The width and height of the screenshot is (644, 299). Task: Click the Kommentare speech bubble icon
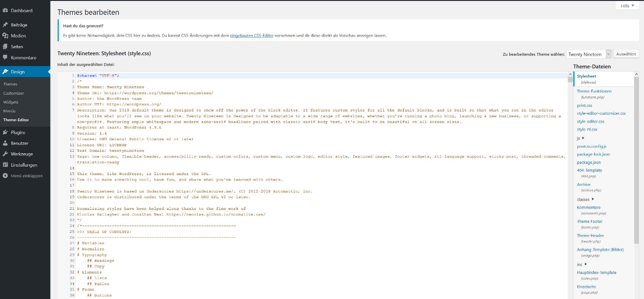5,58
